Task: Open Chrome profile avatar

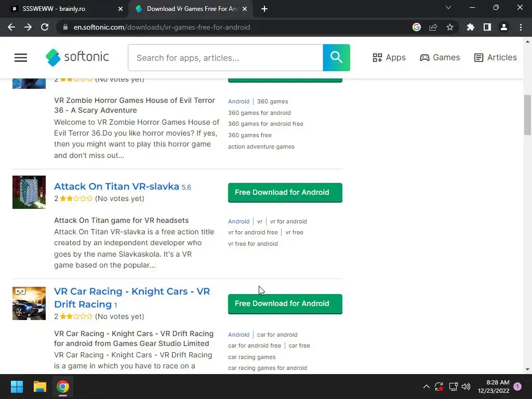Action: tap(504, 27)
